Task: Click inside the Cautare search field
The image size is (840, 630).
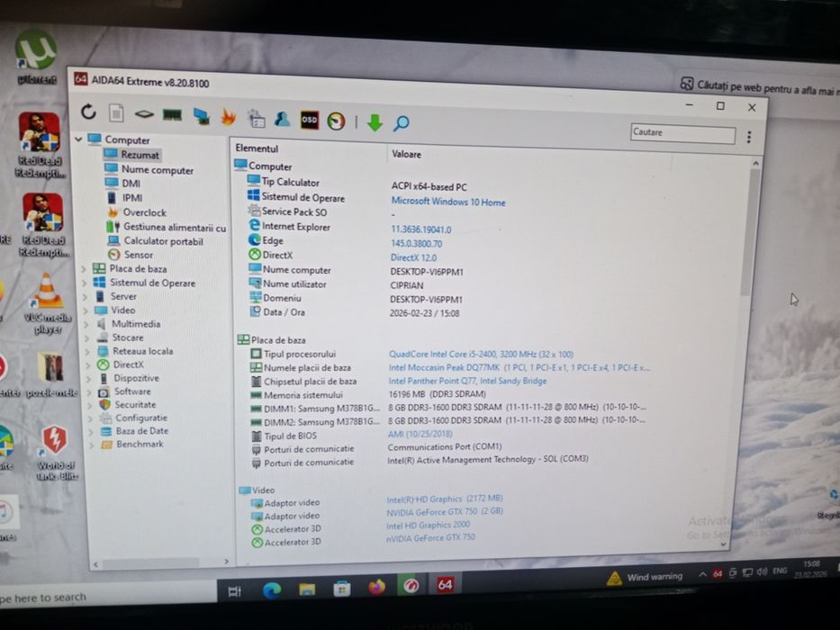Action: coord(683,133)
